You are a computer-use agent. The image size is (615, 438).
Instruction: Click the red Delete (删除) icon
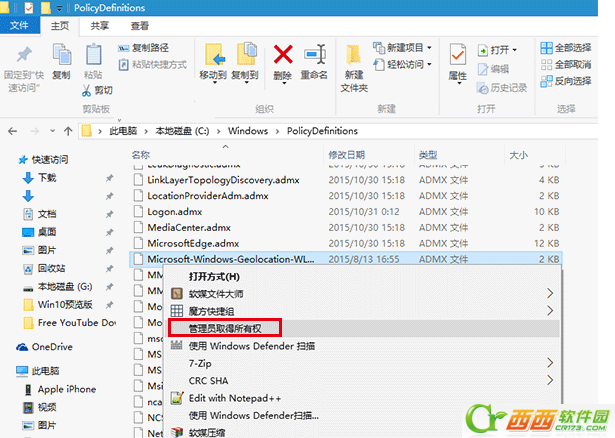point(283,54)
